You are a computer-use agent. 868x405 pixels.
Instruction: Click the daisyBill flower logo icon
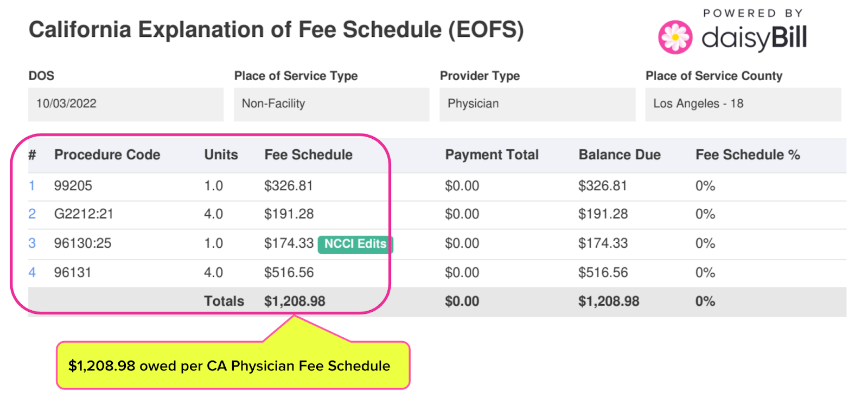pos(675,37)
